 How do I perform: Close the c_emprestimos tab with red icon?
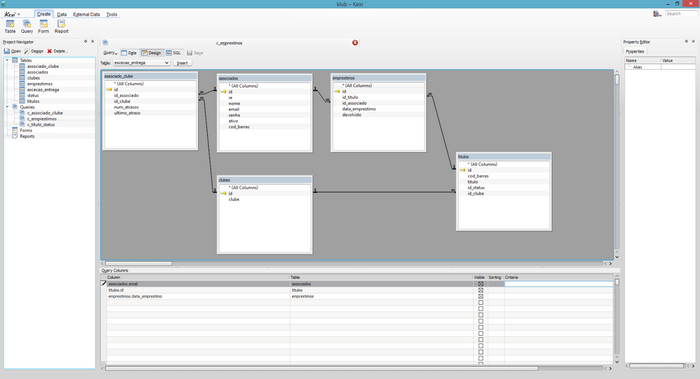click(x=355, y=43)
